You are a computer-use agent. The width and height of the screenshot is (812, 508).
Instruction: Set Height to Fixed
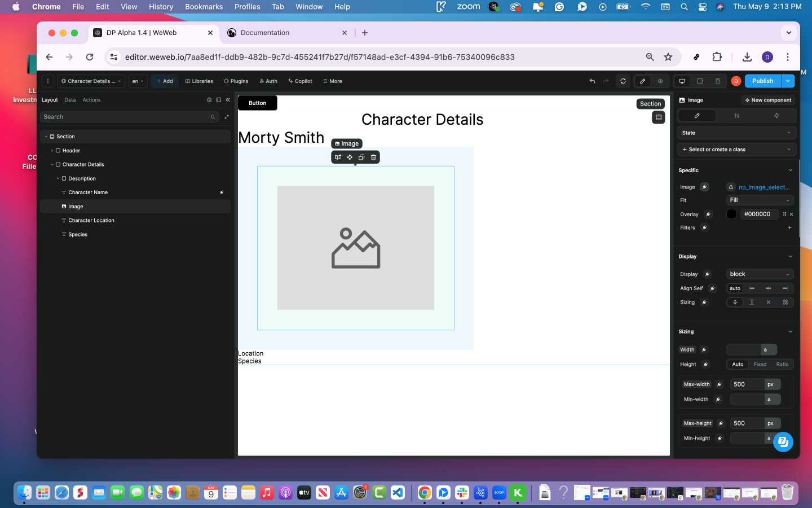[760, 365]
